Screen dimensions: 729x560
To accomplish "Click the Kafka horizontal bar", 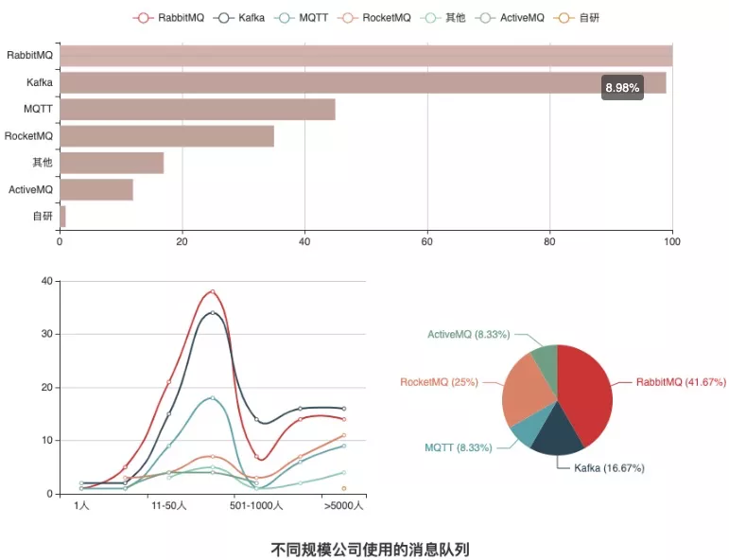I will [363, 83].
